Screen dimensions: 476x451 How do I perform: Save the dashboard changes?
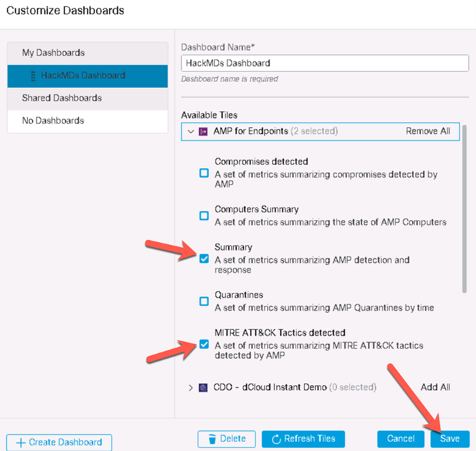click(x=450, y=439)
